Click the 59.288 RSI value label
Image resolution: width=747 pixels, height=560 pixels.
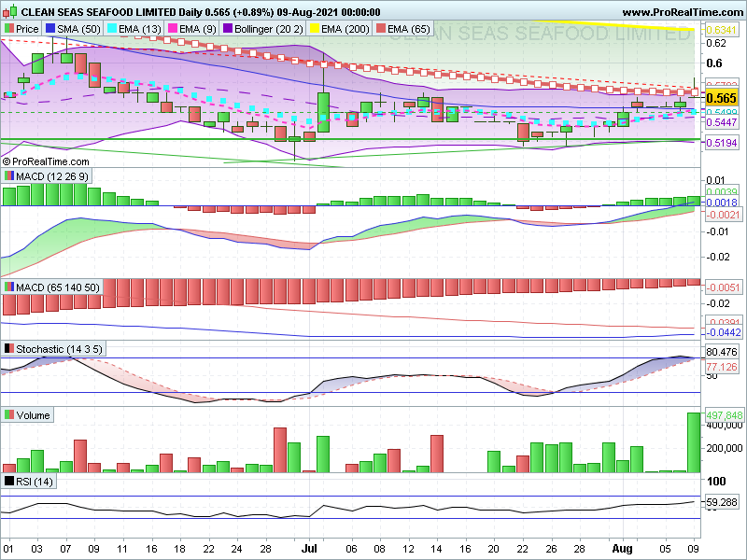coord(721,502)
